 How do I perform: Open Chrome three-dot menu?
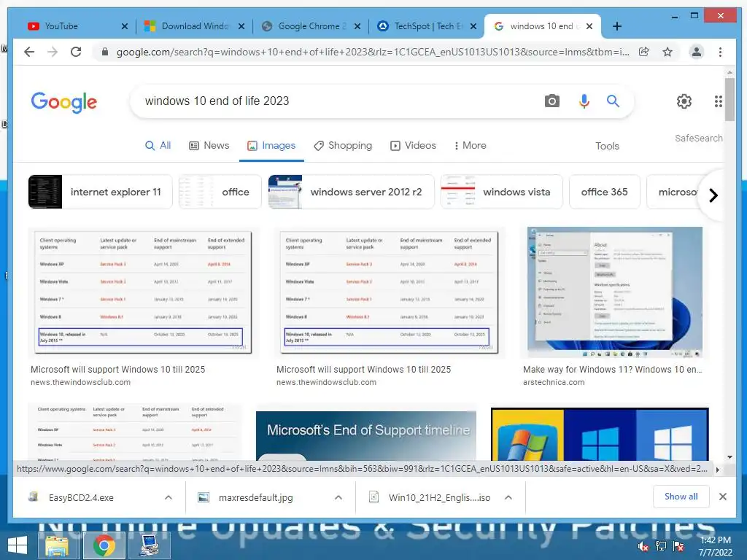[x=720, y=52]
